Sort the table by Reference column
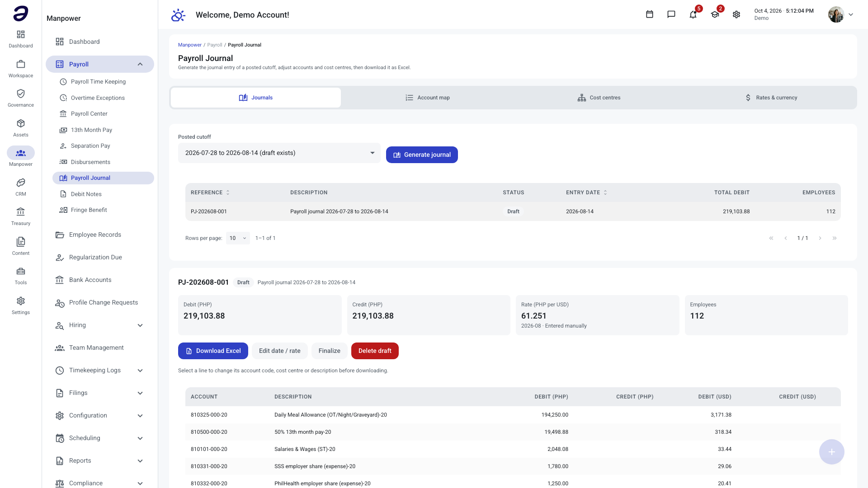This screenshot has height=488, width=868. [210, 192]
